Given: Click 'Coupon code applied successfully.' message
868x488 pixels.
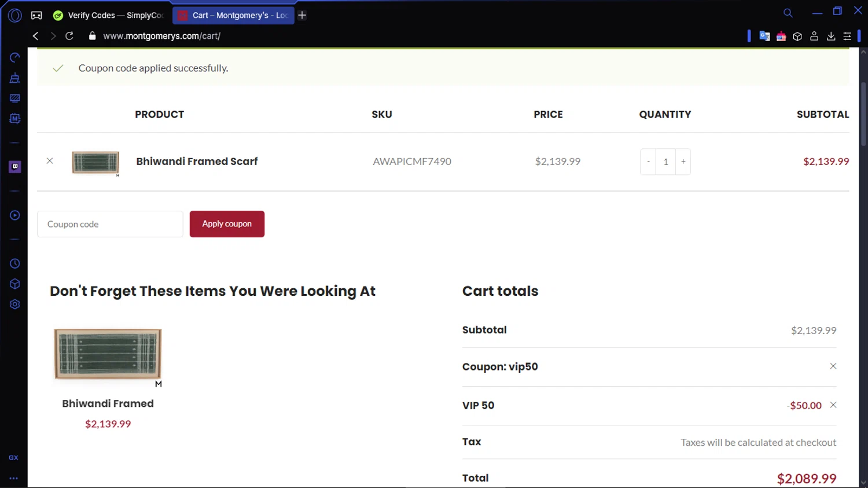Looking at the screenshot, I should point(153,68).
